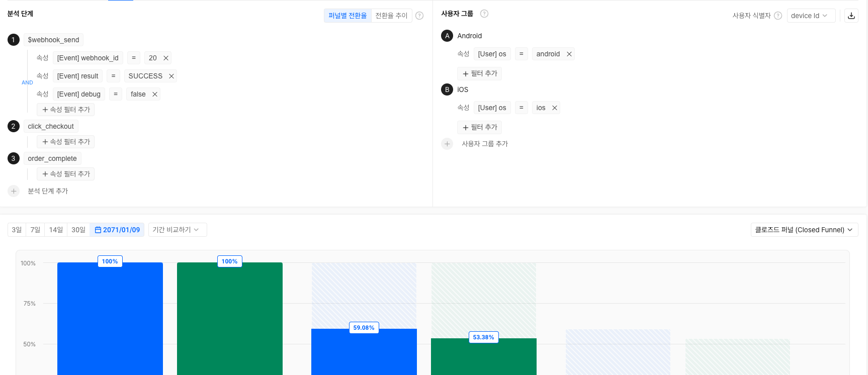Open the 2071/01/09 date picker
Image resolution: width=868 pixels, height=375 pixels.
(117, 230)
